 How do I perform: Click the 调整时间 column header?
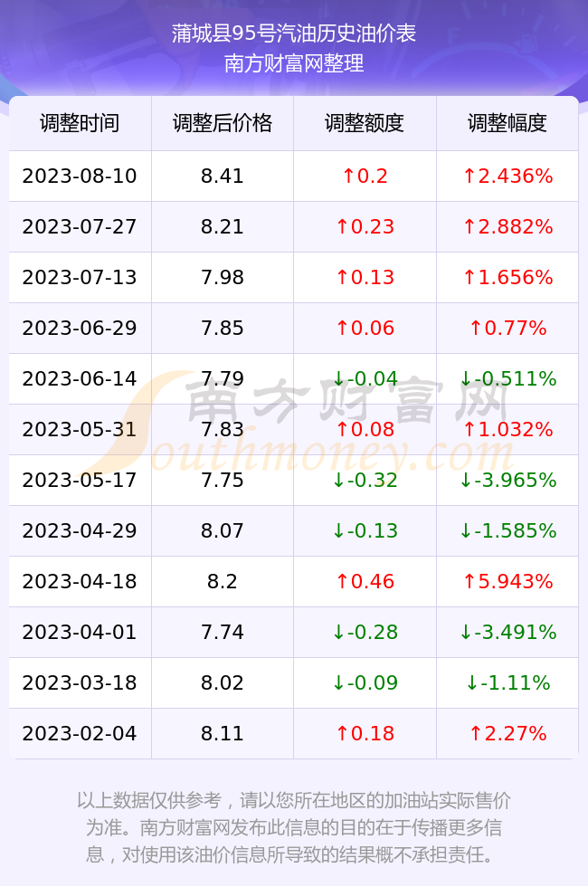point(80,123)
